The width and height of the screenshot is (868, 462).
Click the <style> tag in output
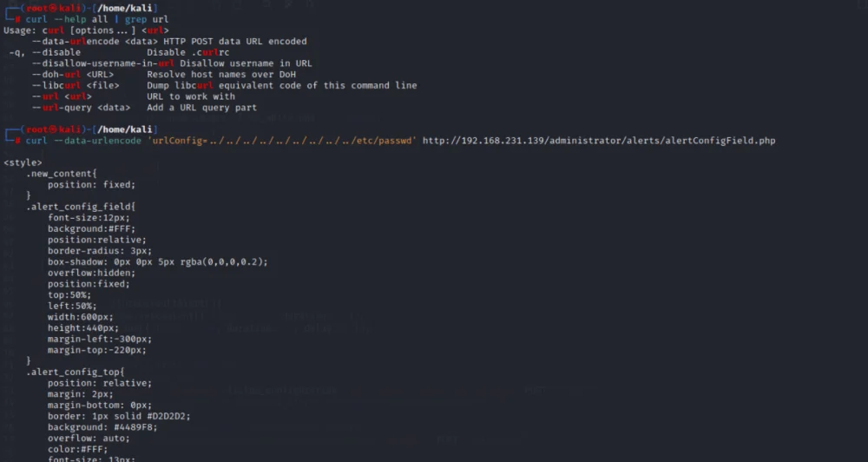tap(23, 162)
